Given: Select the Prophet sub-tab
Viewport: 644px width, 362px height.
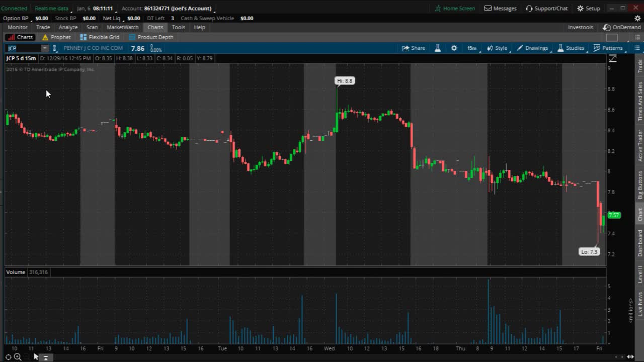Looking at the screenshot, I should pyautogui.click(x=56, y=37).
